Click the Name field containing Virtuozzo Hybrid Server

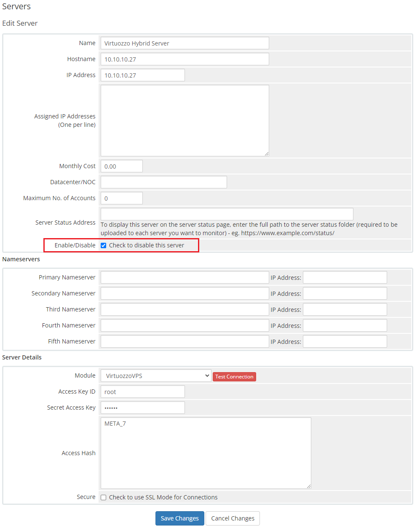(185, 43)
